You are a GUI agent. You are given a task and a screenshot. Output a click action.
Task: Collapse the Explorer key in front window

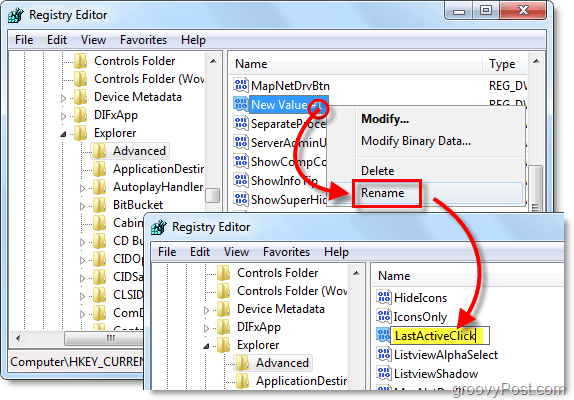pyautogui.click(x=206, y=346)
